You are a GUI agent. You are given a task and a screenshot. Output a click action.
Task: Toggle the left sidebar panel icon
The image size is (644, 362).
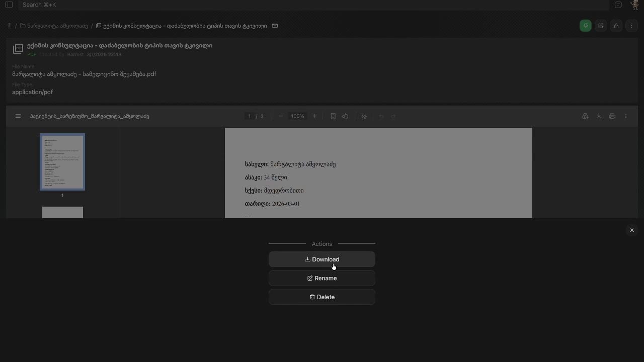point(9,5)
